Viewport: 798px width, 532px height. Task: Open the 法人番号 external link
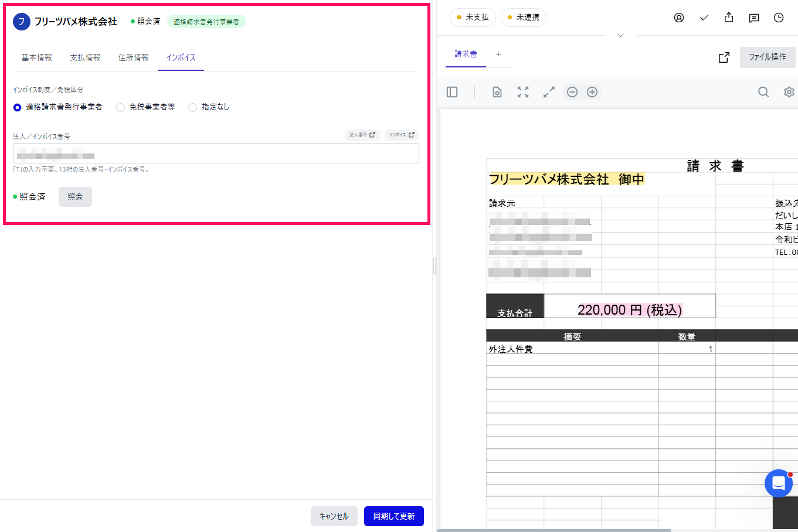(x=362, y=135)
